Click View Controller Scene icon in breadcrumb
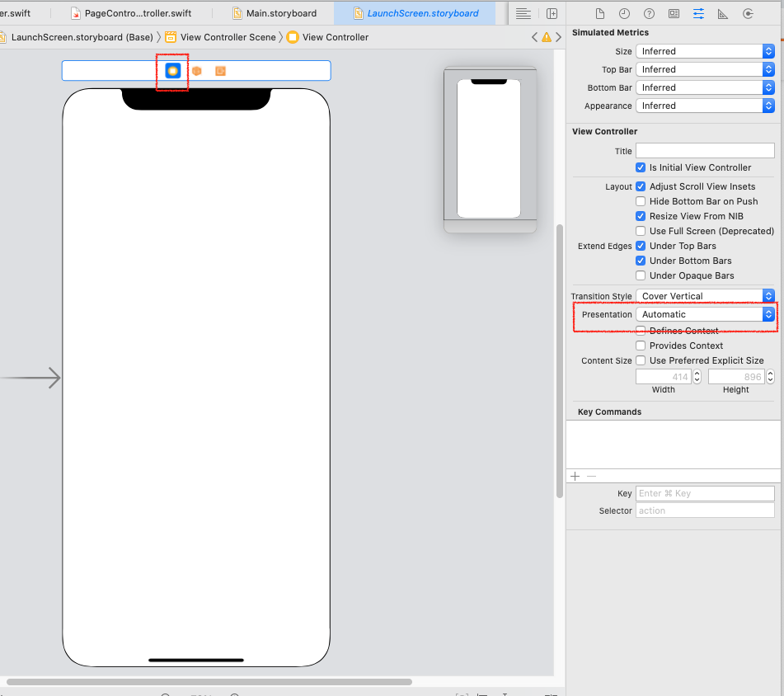 (171, 37)
